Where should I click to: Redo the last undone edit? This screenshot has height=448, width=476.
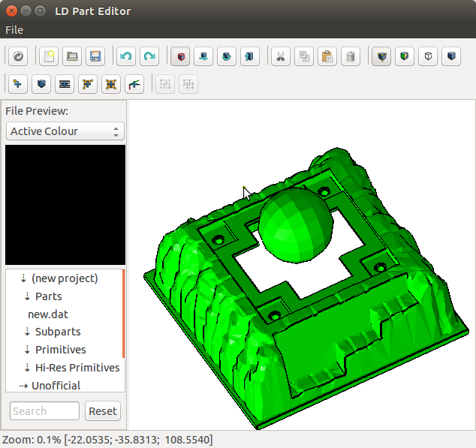click(x=149, y=56)
